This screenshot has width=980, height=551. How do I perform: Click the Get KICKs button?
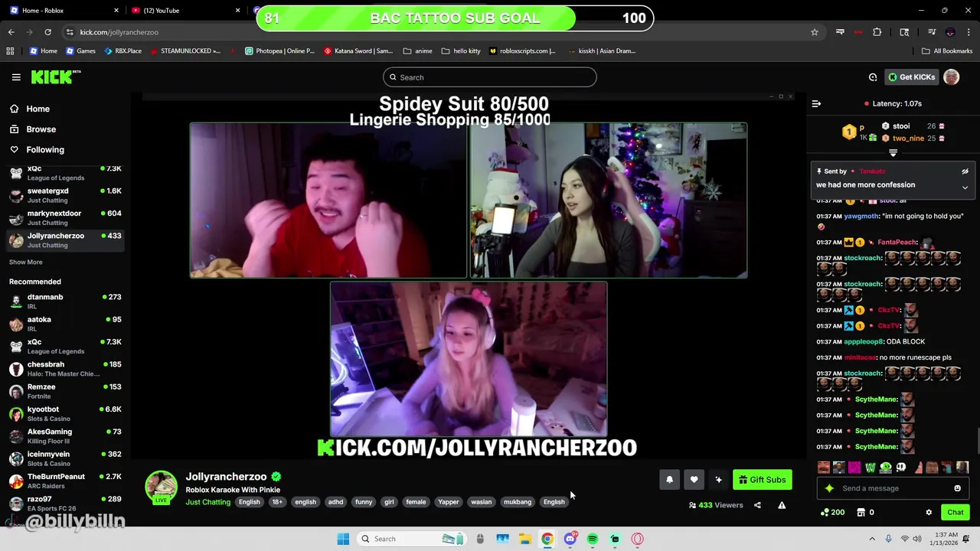(911, 77)
